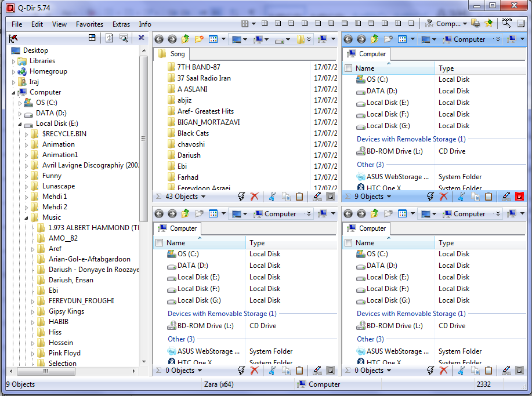
Task: Click red X delete icon beside 43 Objects
Action: [x=255, y=197]
